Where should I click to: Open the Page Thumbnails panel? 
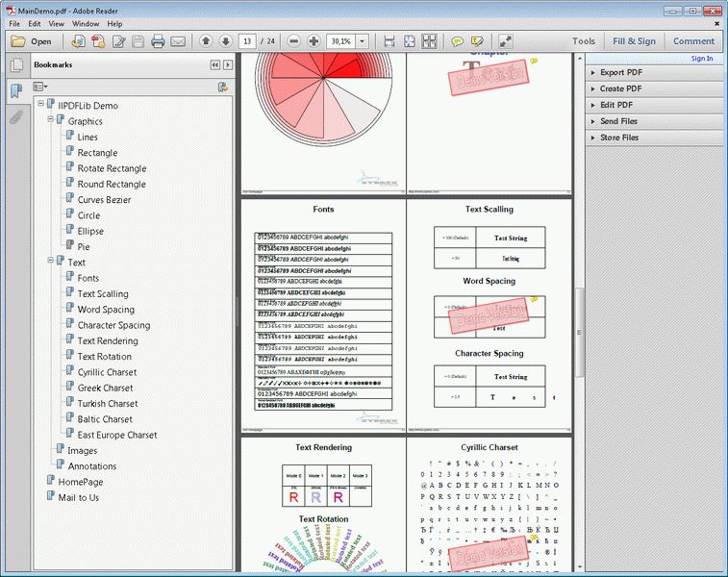click(16, 64)
